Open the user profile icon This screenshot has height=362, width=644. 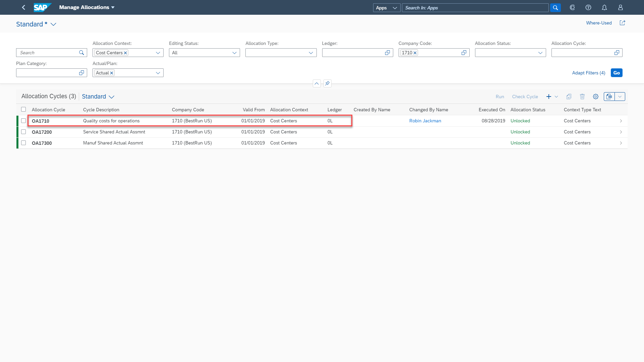click(x=620, y=7)
